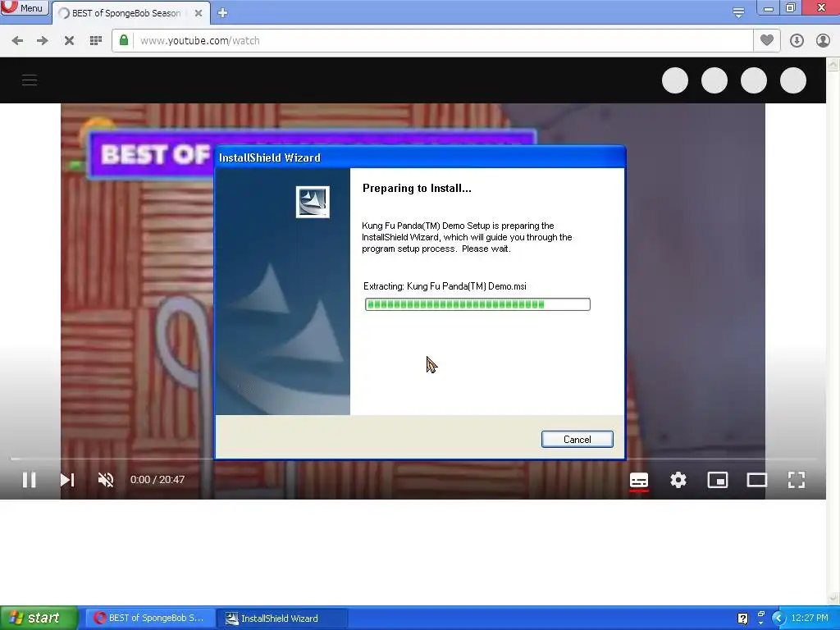Click the secure padlock icon

coord(124,40)
